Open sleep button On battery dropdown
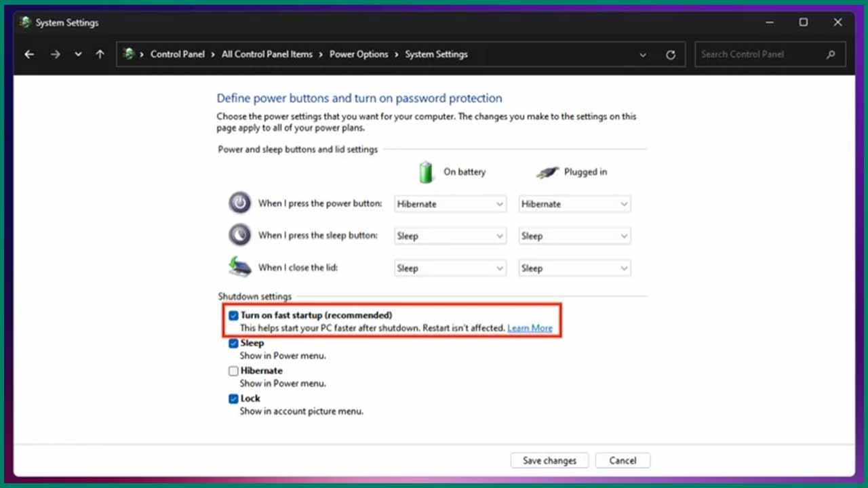 (x=450, y=236)
